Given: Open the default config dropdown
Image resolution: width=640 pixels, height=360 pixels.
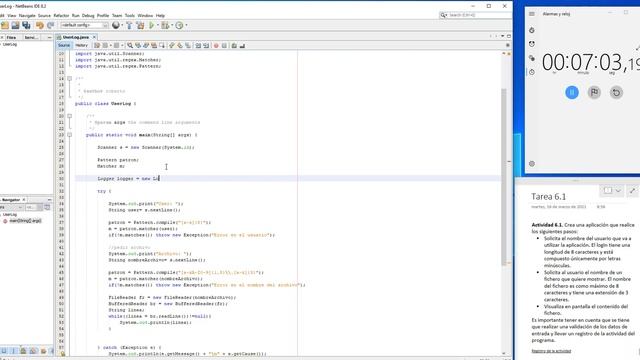Looking at the screenshot, I should click(x=84, y=25).
